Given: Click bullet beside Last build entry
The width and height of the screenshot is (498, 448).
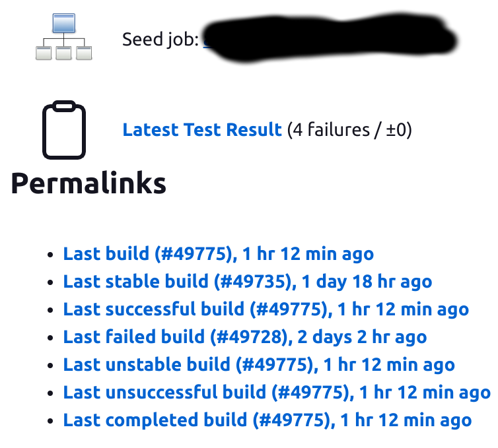Looking at the screenshot, I should click(50, 255).
